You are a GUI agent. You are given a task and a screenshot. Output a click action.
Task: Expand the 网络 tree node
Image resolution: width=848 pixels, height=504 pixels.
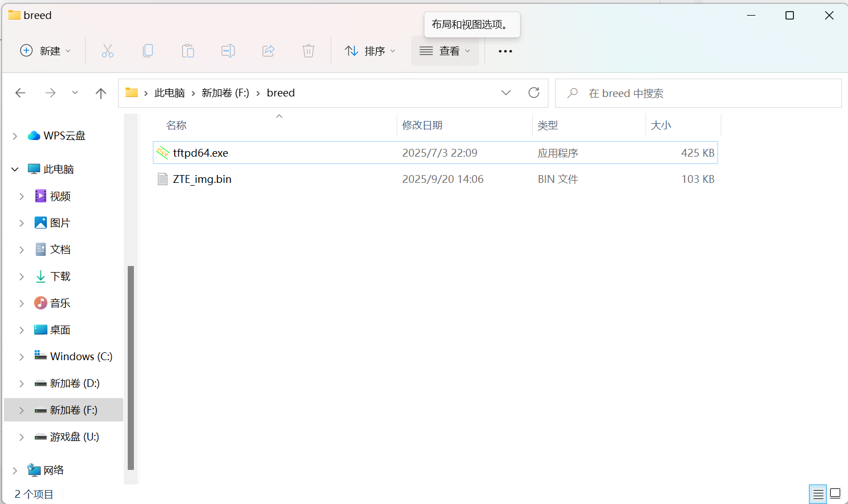click(15, 470)
